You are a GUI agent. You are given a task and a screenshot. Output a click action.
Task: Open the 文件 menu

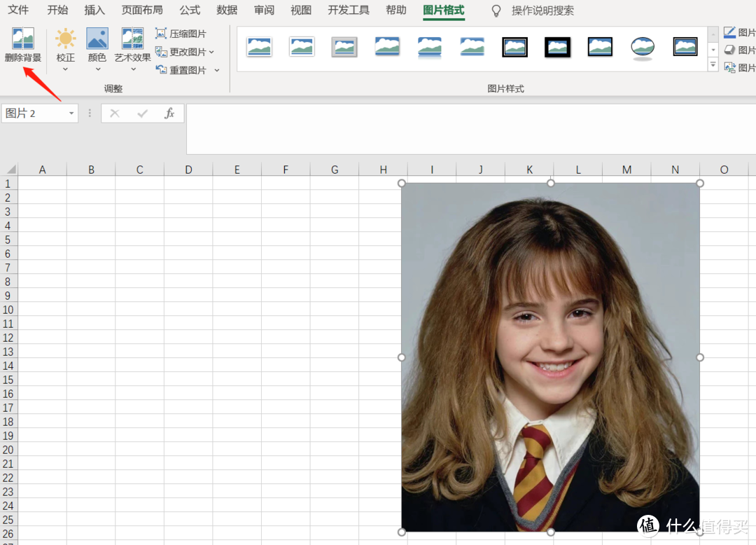18,11
